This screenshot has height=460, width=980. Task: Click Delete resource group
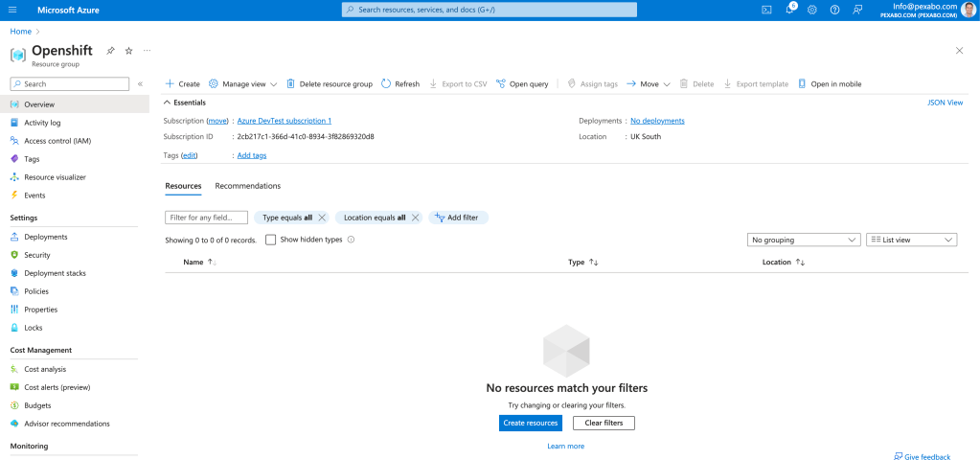(330, 83)
